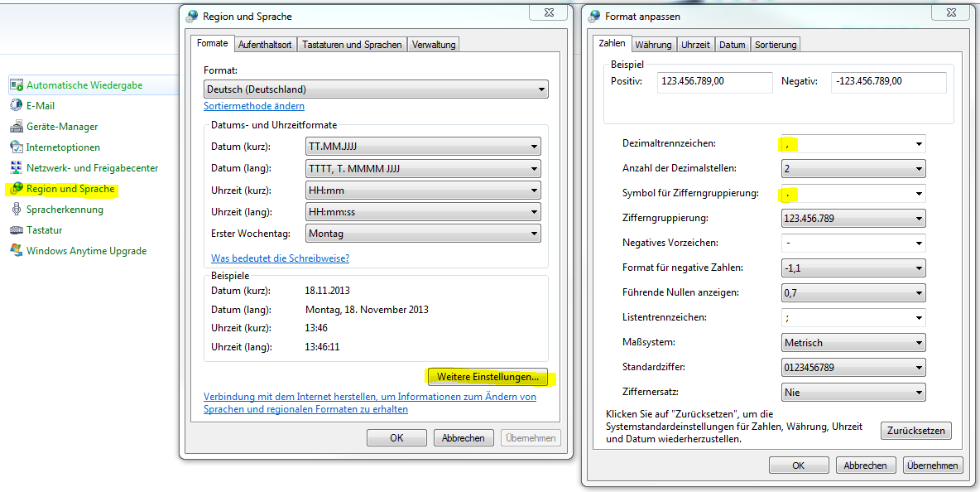
Task: Click the Negativ example field
Action: pos(889,82)
